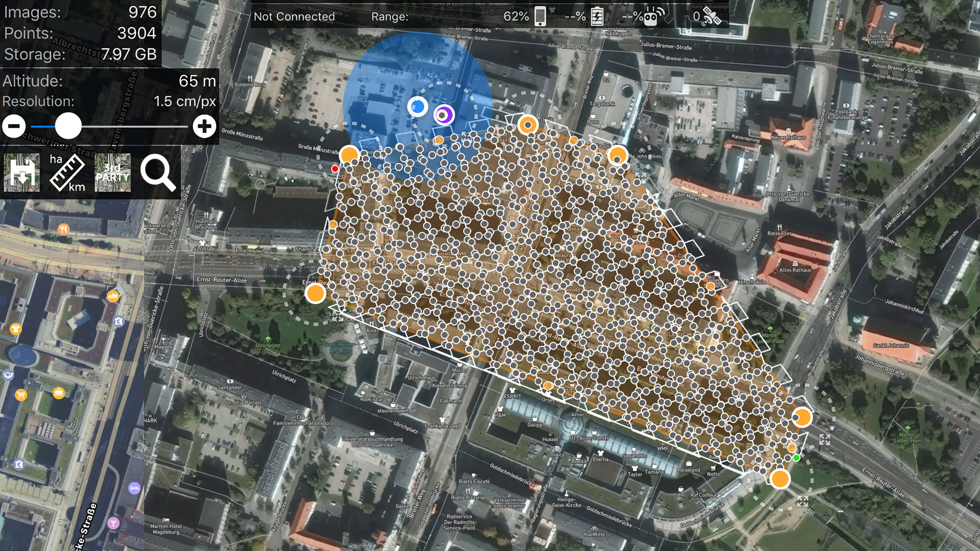980x551 pixels.
Task: Select the orange vertex on Ernst-Reuter-Allee at left
Action: tap(315, 293)
